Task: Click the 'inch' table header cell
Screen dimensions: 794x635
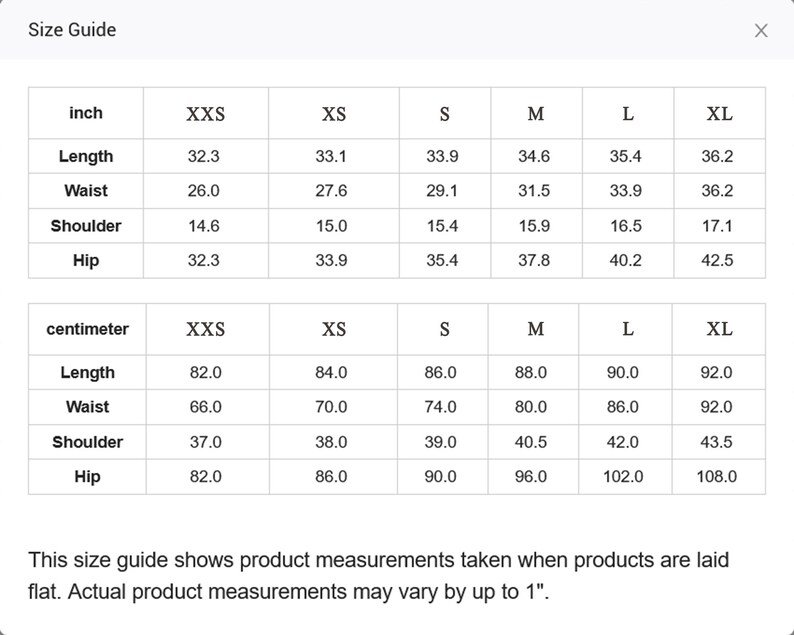Action: pos(86,113)
